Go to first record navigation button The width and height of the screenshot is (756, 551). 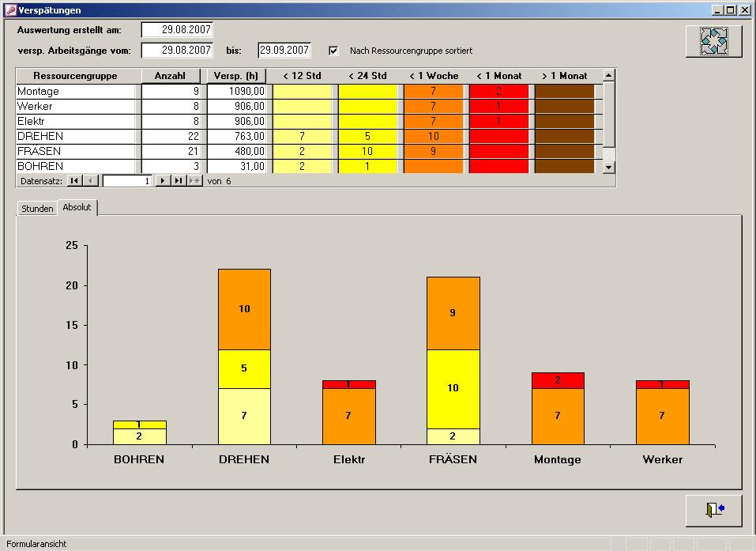click(73, 181)
